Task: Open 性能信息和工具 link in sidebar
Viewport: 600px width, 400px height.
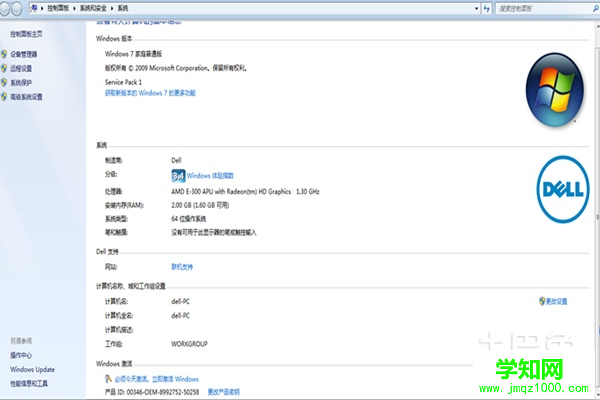Action: click(x=29, y=383)
